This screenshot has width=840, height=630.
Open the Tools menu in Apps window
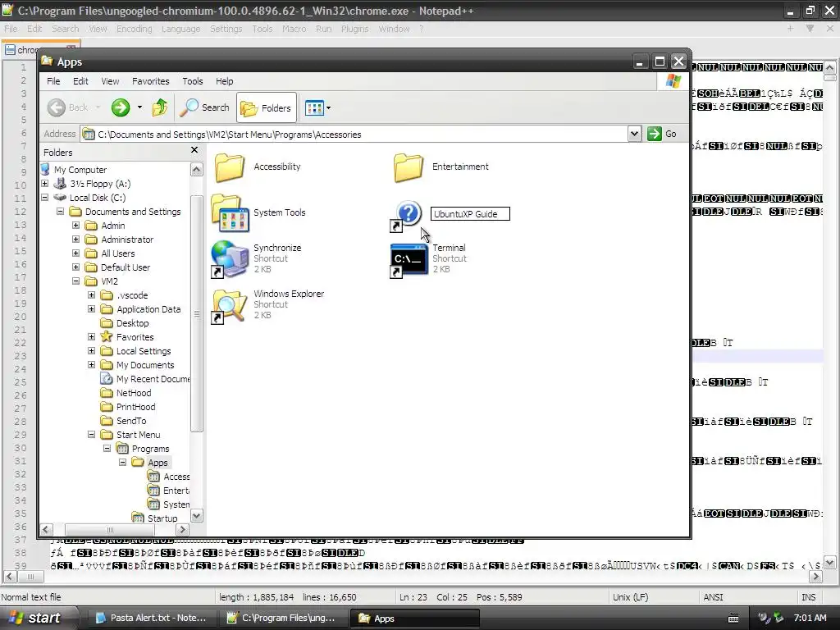click(x=192, y=81)
